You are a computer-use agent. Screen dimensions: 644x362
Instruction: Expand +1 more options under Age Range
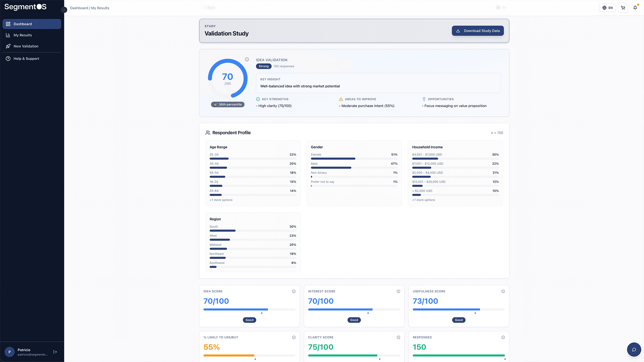[221, 200]
